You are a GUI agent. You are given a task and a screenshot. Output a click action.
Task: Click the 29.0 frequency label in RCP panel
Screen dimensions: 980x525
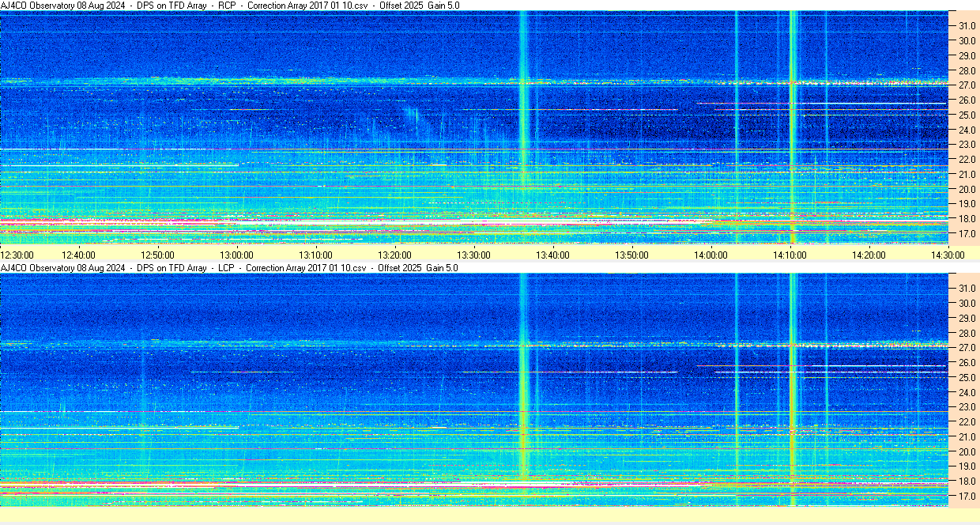coord(967,56)
